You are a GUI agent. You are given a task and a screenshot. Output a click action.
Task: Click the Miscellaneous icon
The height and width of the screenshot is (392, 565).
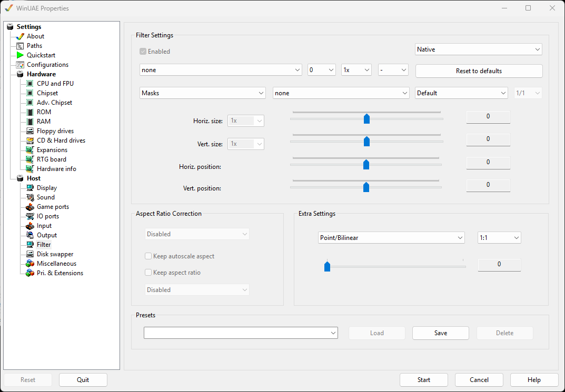(x=30, y=264)
